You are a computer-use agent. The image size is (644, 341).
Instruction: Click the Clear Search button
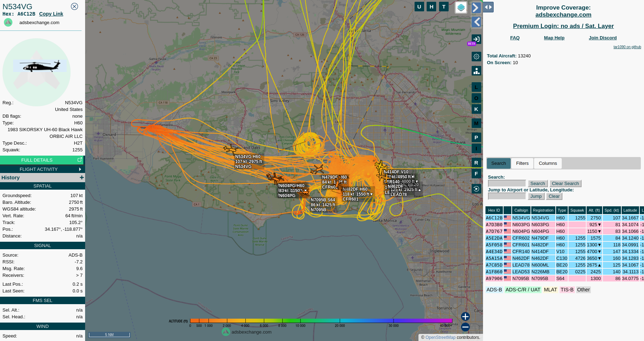click(x=565, y=184)
